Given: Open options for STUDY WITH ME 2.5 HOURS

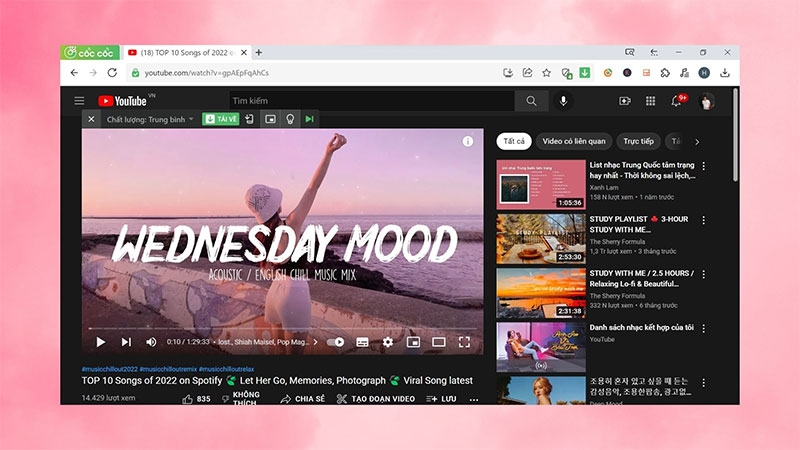Looking at the screenshot, I should click(x=704, y=274).
